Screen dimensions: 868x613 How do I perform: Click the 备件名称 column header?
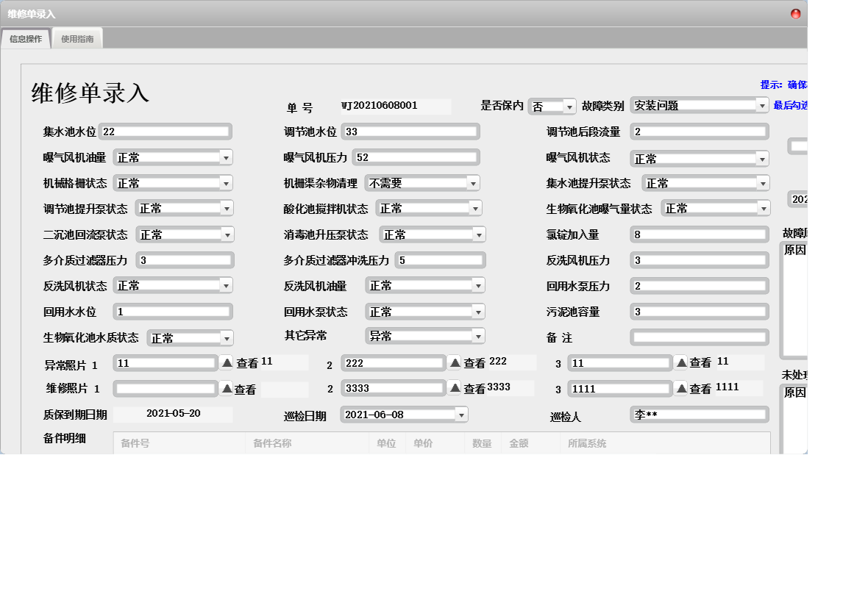point(272,444)
